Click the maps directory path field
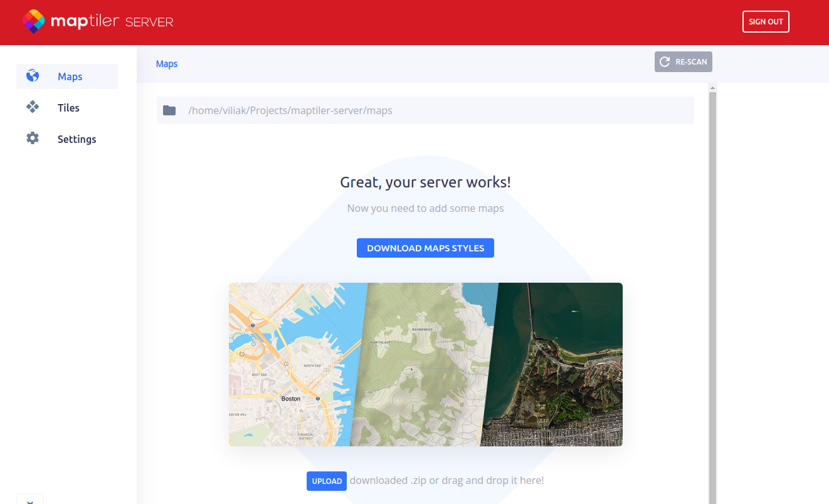Viewport: 829px width, 504px height. point(426,110)
